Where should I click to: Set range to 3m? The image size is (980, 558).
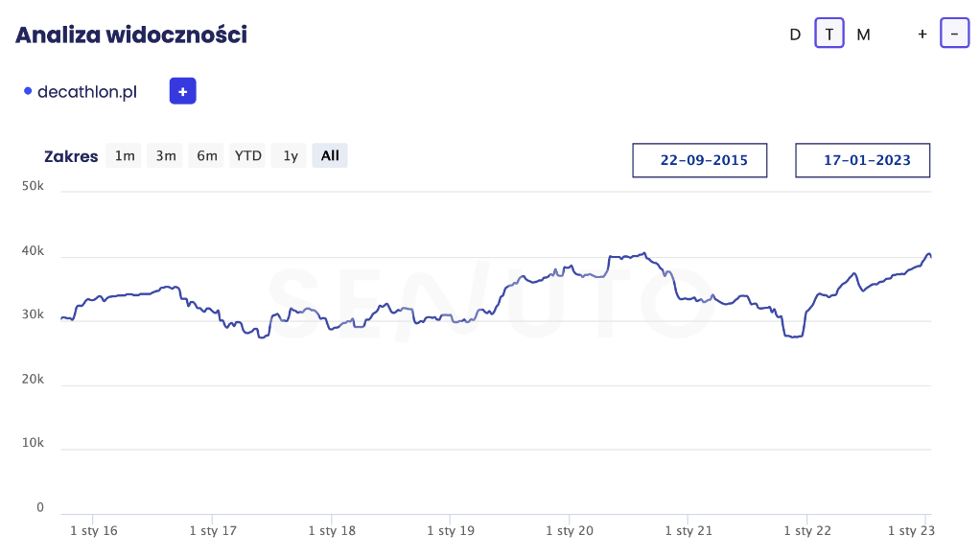point(166,155)
